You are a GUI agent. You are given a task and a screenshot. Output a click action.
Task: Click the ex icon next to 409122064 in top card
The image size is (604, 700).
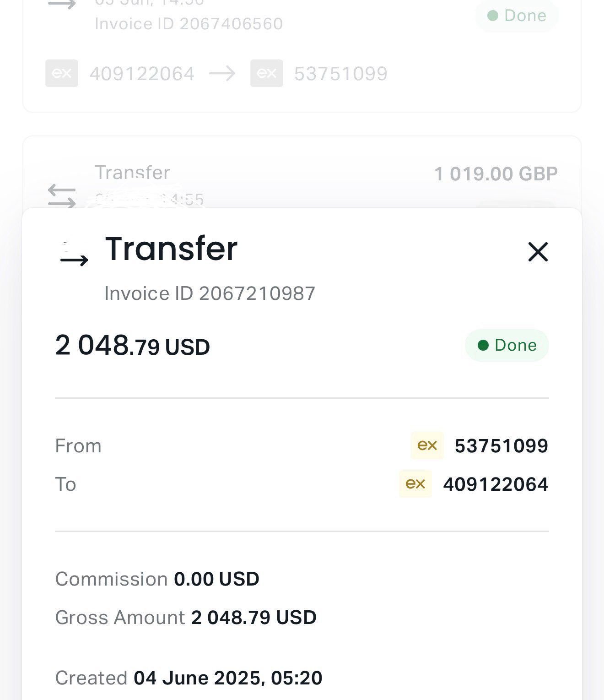tap(62, 73)
